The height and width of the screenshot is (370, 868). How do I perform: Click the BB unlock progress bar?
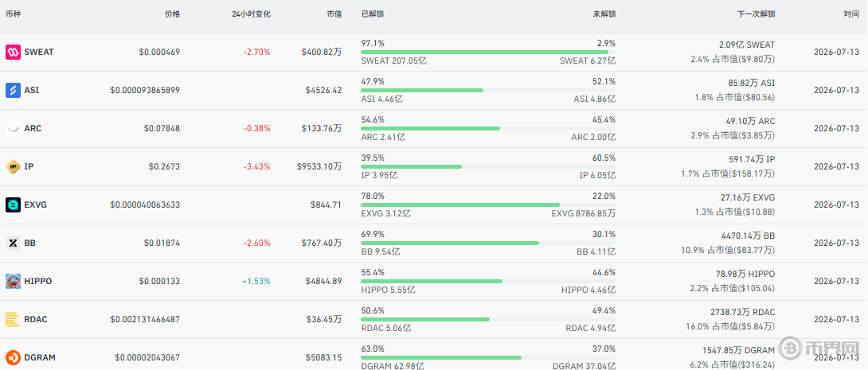[x=488, y=243]
